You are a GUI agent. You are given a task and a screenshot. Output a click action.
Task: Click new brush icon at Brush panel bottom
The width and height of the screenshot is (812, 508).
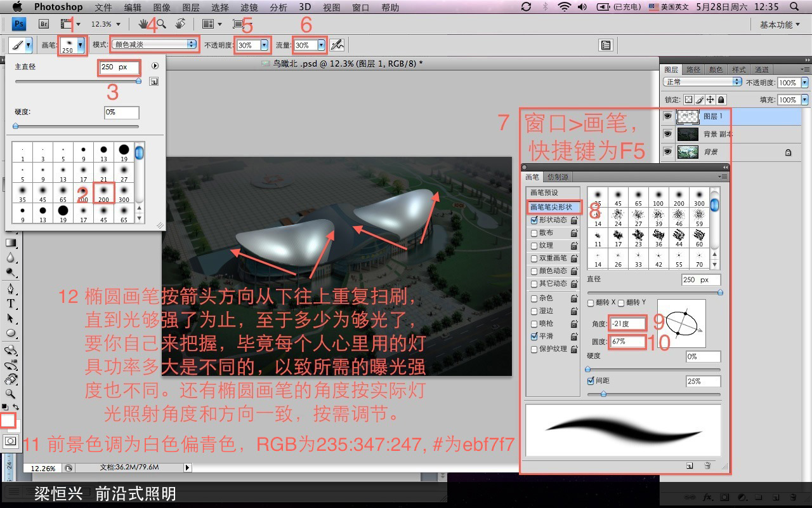point(690,465)
